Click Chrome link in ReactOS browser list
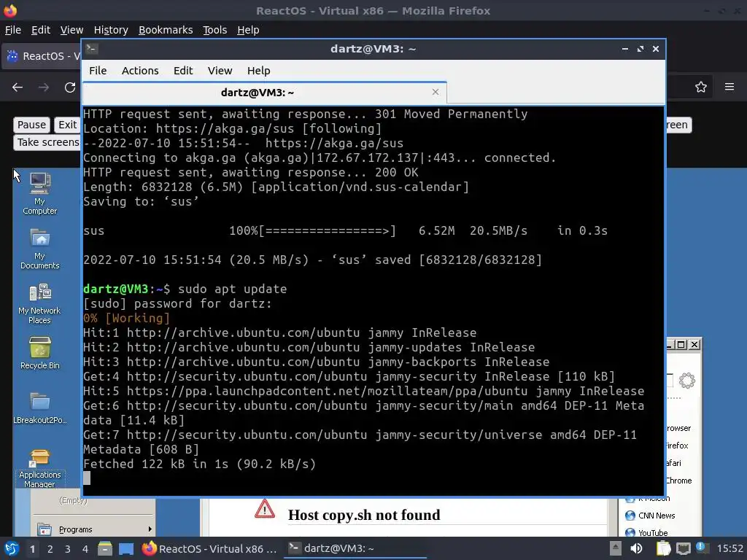Image resolution: width=747 pixels, height=560 pixels. 678,481
